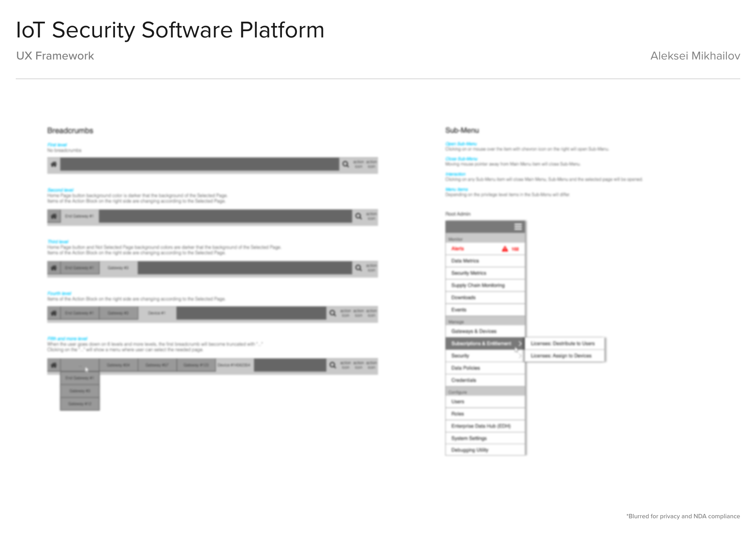This screenshot has height=536, width=756.
Task: Expand the Security menu item chevron
Action: pos(520,355)
